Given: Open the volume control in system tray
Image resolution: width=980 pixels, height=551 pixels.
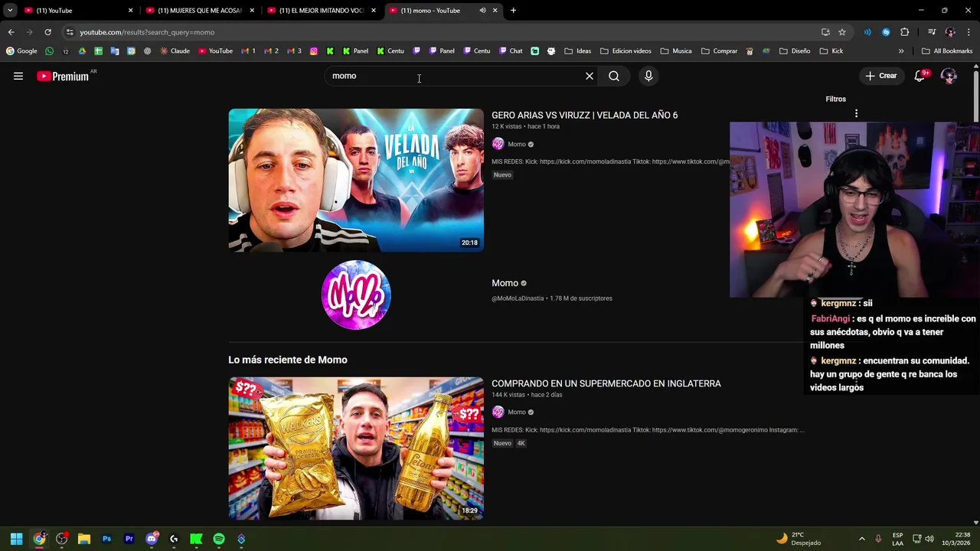Looking at the screenshot, I should click(929, 539).
